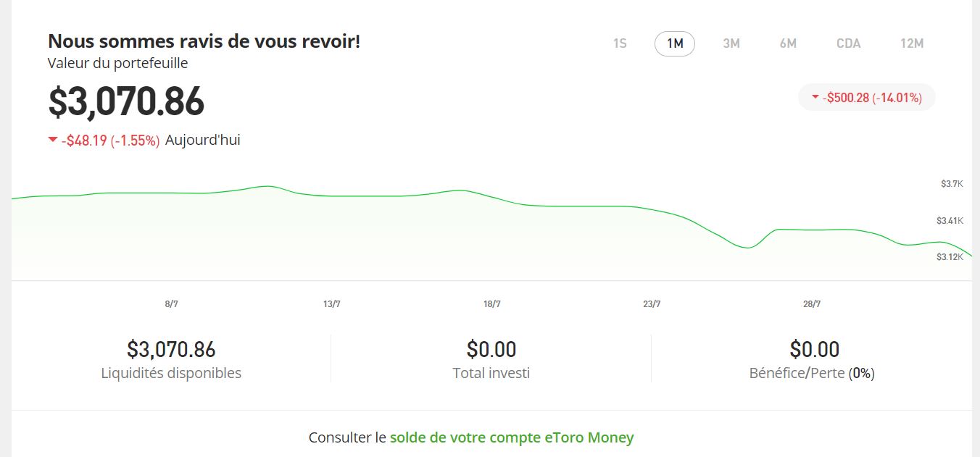Screen dimensions: 980x457
Task: Click the 23/7 date on chart axis
Action: point(652,304)
